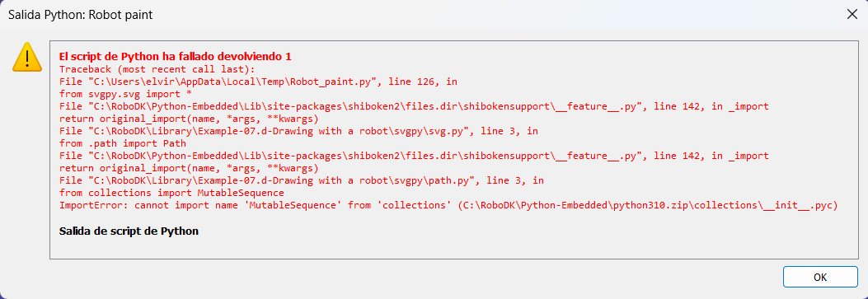Click the OK button
This screenshot has width=868, height=299.
[820, 276]
